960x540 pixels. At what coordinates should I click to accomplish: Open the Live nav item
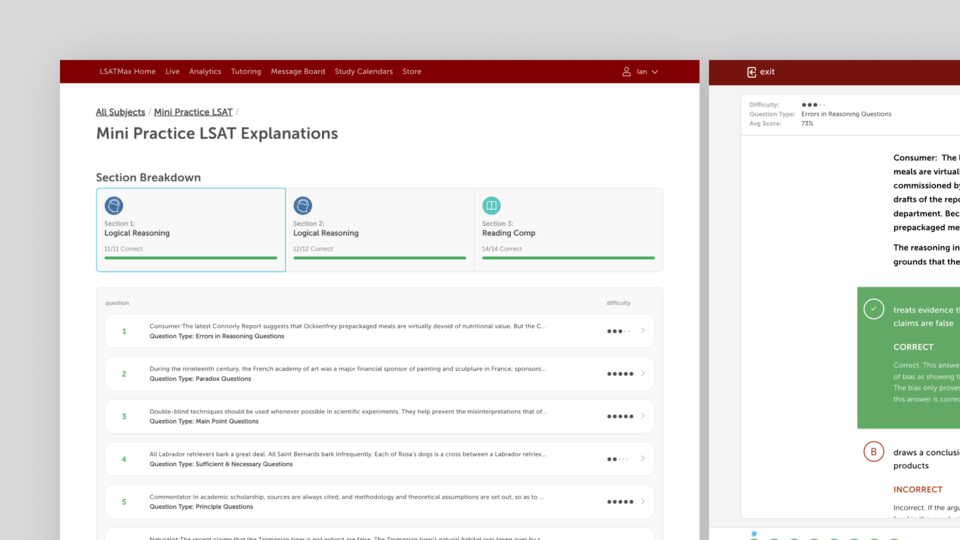(172, 72)
